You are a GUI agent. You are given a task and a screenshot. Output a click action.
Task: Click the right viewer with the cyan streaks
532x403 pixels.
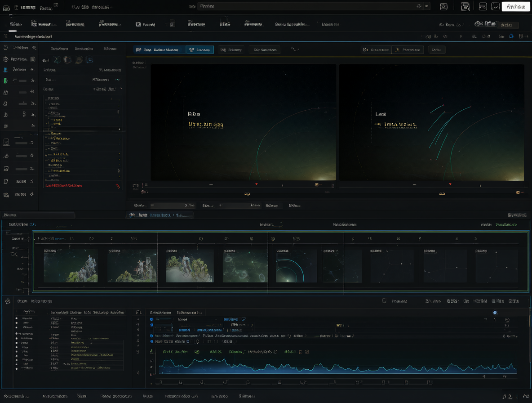431,122
